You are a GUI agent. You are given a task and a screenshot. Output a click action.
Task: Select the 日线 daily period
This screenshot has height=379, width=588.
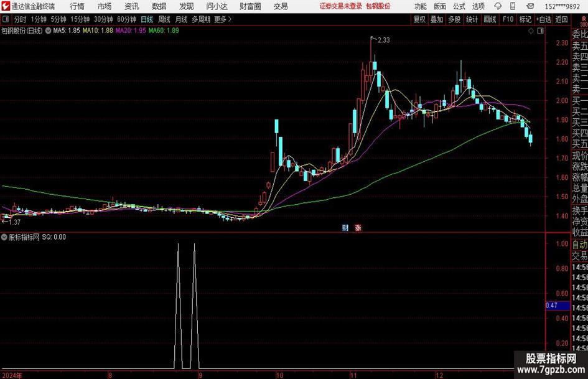click(x=147, y=19)
